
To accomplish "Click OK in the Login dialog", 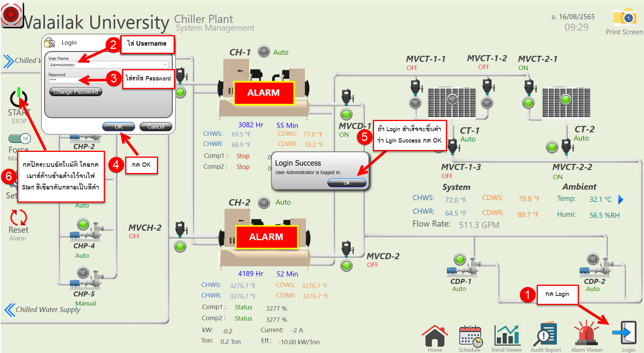I will pyautogui.click(x=119, y=127).
